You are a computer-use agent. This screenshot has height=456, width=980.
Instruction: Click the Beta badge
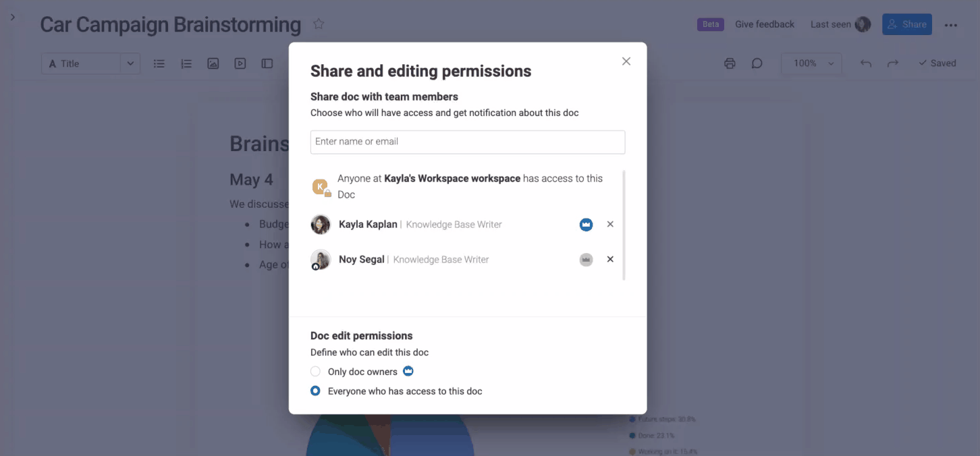tap(711, 24)
